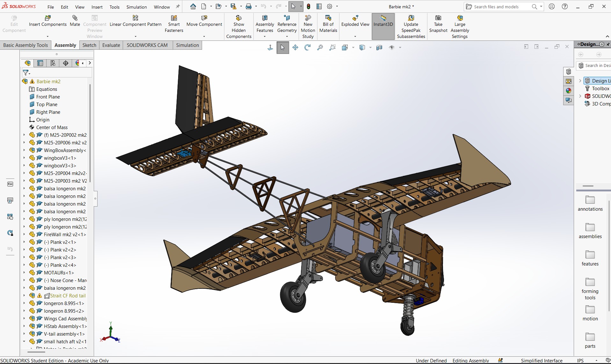This screenshot has height=364, width=611.
Task: Click Update SpeedPak Subassemblies
Action: pos(411,27)
